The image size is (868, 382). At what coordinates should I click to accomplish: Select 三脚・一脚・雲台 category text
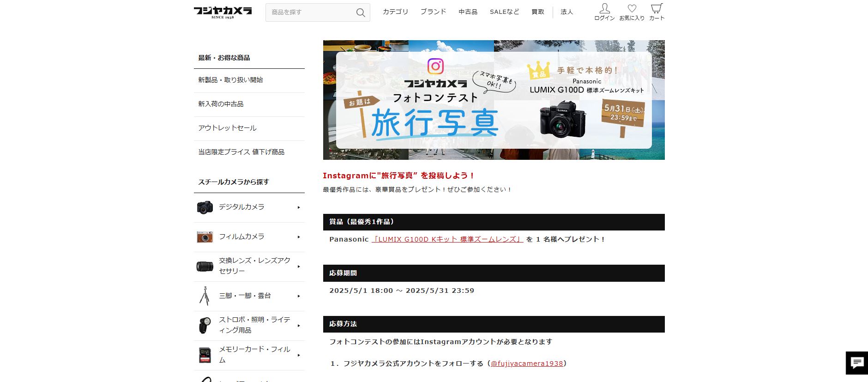pyautogui.click(x=245, y=296)
